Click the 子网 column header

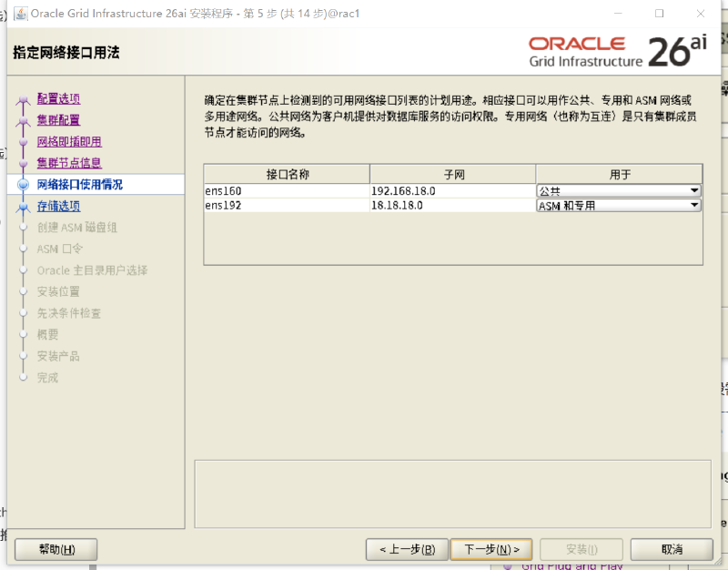[x=453, y=174]
